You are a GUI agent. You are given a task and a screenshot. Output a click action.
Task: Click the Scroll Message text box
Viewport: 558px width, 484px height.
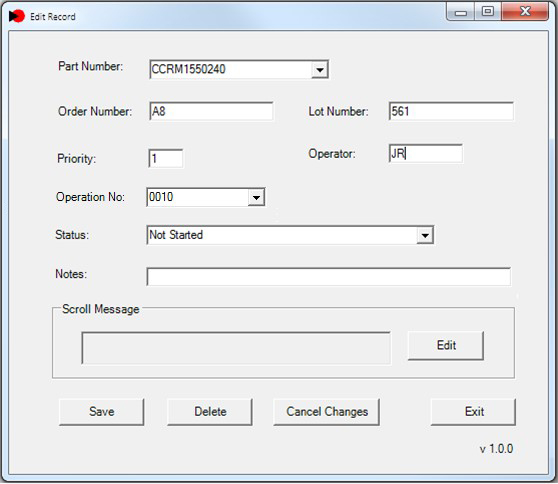236,348
